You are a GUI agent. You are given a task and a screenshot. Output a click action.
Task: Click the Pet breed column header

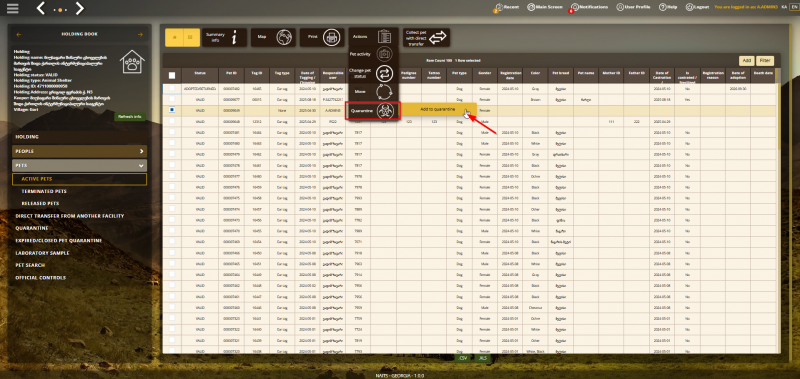point(560,75)
